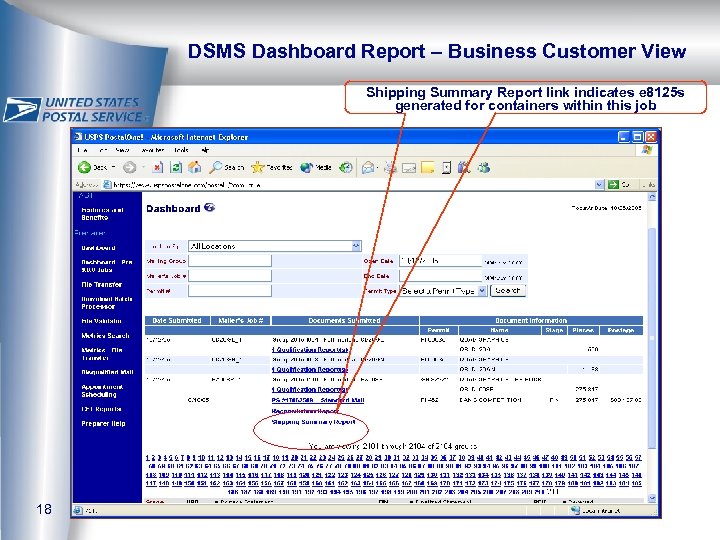Open the Back button history arrow
The width and height of the screenshot is (720, 540).
pos(113,168)
